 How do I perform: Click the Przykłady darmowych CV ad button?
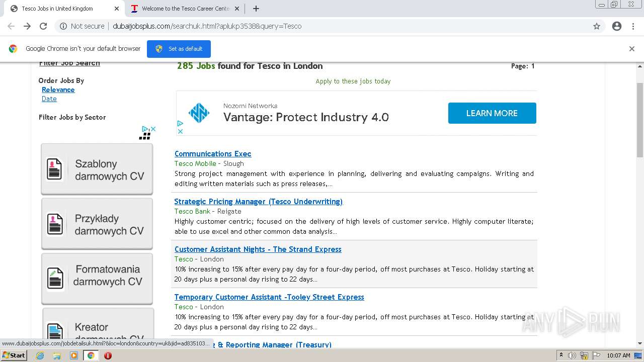97,224
